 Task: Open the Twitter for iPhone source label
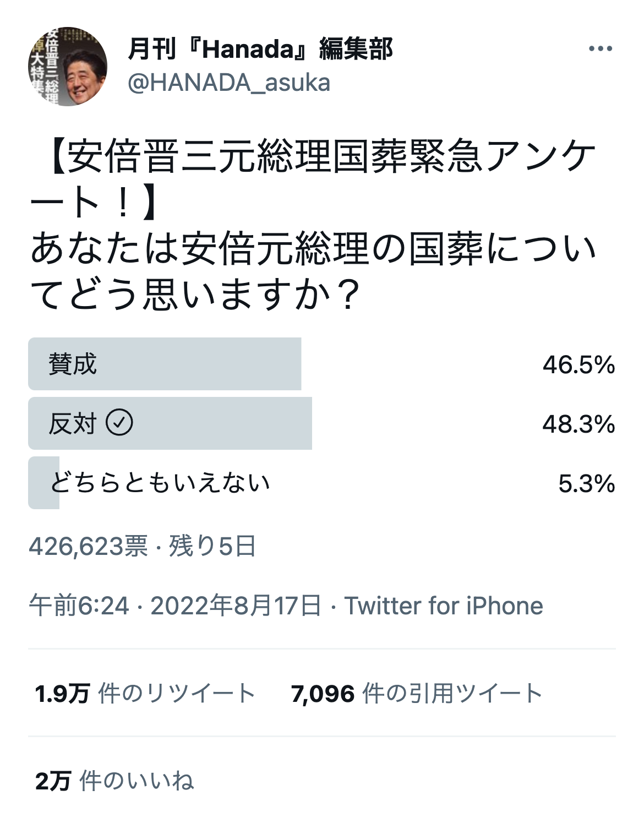pos(444,606)
